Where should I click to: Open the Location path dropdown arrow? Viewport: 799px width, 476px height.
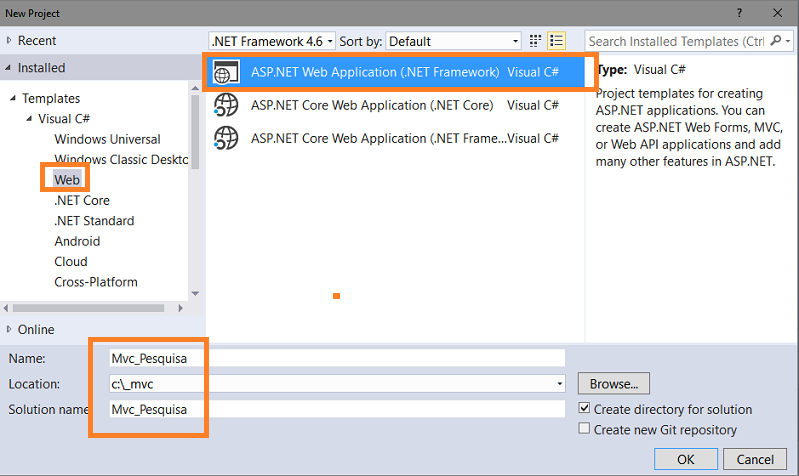click(560, 384)
